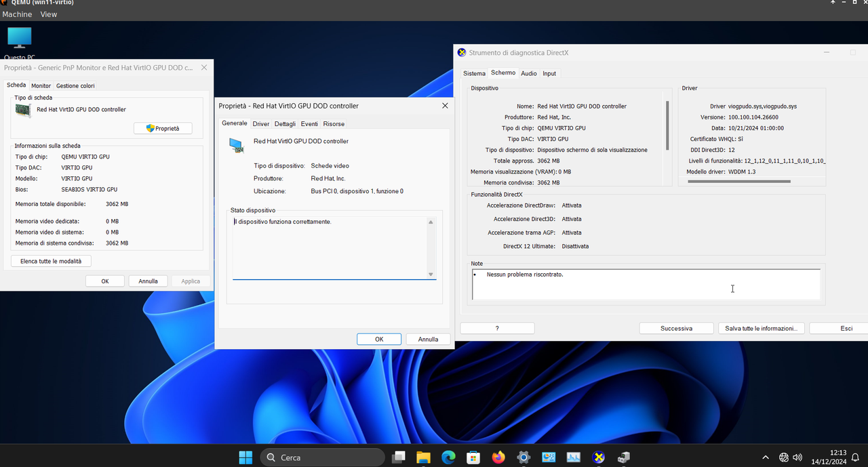Click the Esci button
Image resolution: width=868 pixels, height=467 pixels.
839,328
